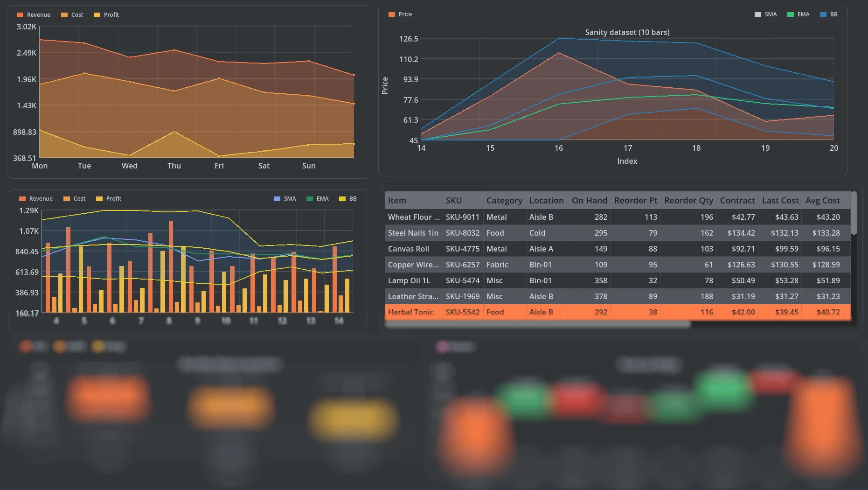Toggle Revenue legend in the weekday area chart
868x490 pixels.
33,15
